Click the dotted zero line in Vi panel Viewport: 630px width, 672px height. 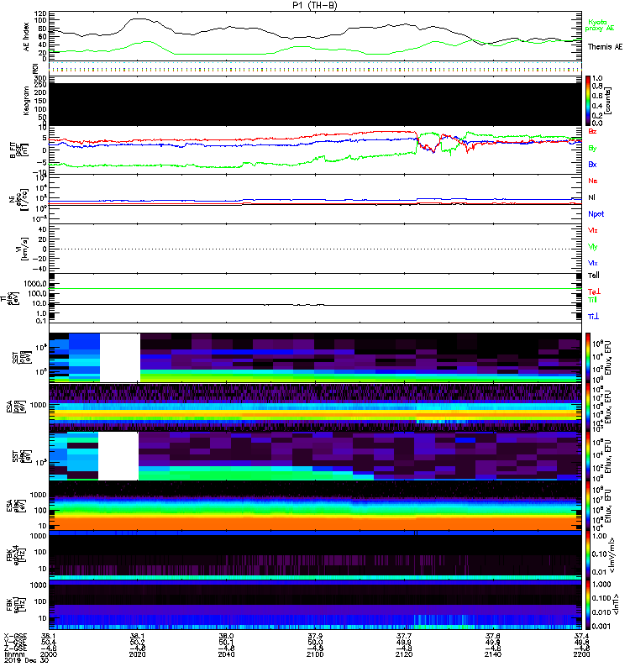316,249
